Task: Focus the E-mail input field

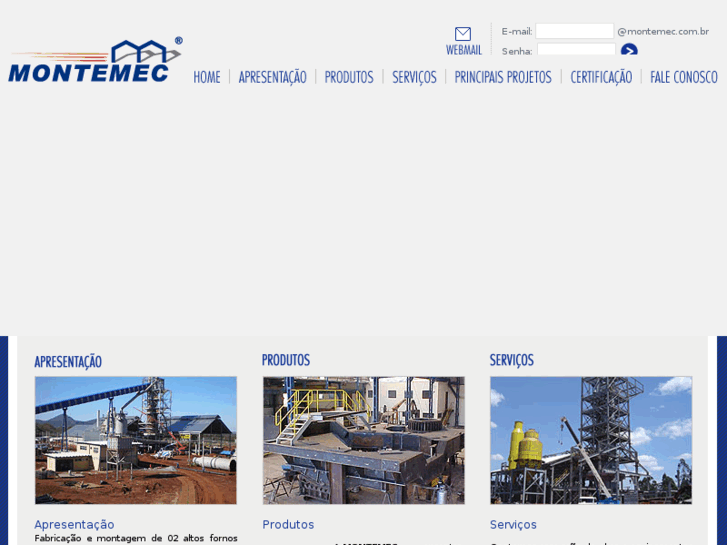Action: (574, 31)
